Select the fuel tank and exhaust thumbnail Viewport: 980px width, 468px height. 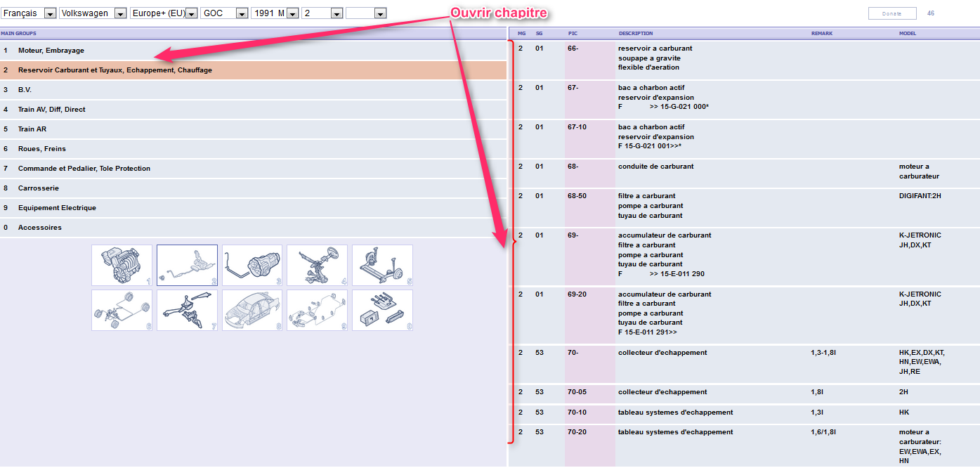point(187,265)
